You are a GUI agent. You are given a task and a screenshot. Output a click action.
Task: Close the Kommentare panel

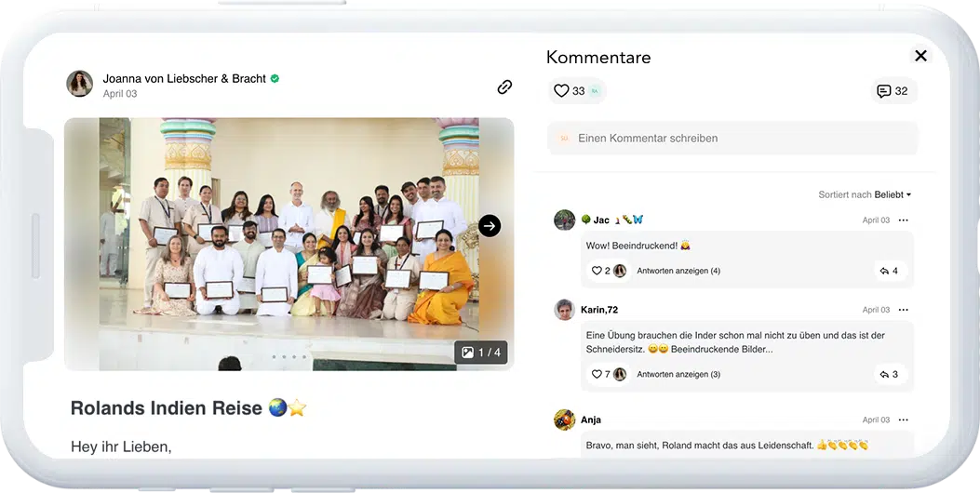click(x=920, y=56)
